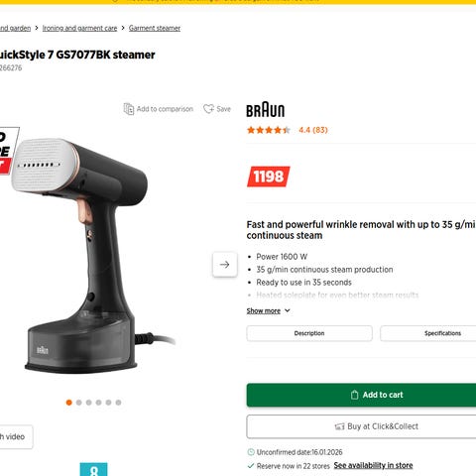The image size is (476, 476).
Task: Click the main steamer product image
Action: 86,256
